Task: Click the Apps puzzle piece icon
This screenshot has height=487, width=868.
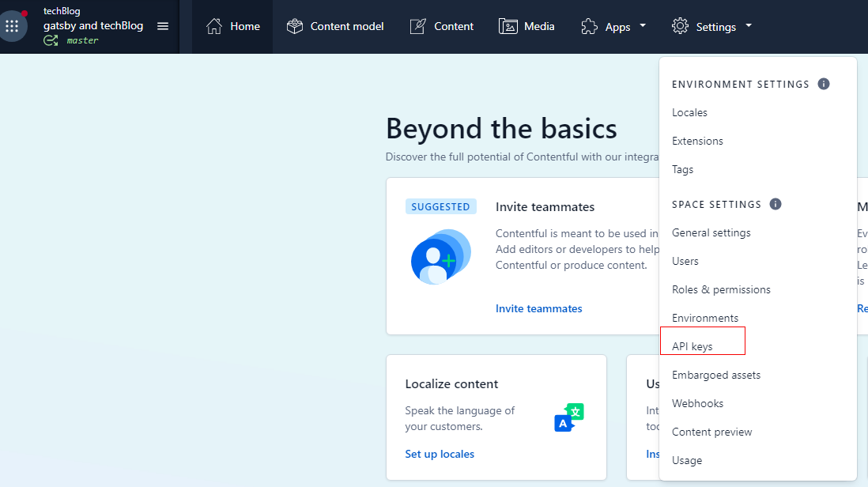Action: 590,26
